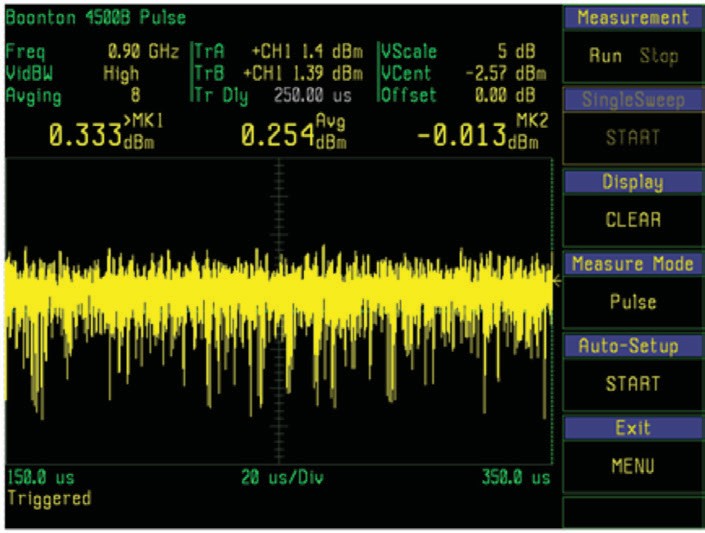
Task: Click the Boonton 4500B Pulse title
Action: [x=96, y=18]
